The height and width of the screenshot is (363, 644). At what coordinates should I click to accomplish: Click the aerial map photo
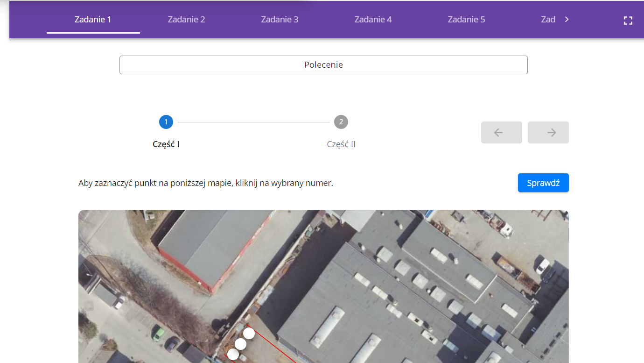[x=397, y=280]
